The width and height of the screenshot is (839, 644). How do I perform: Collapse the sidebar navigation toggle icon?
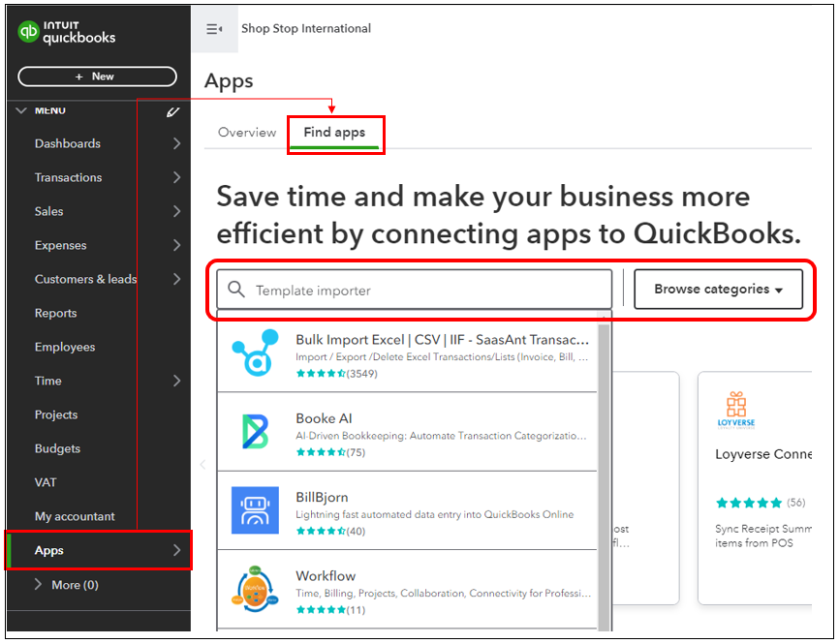coord(214,29)
